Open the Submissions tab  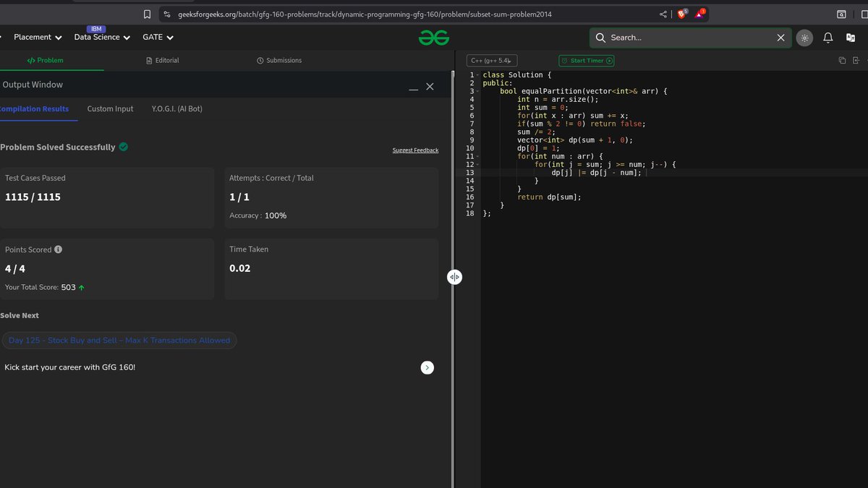pos(279,60)
